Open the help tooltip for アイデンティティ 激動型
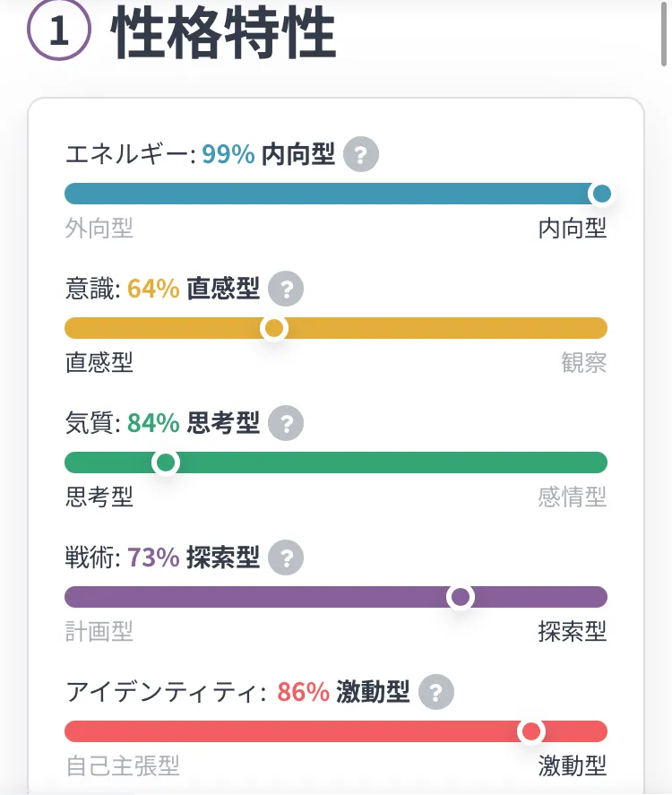This screenshot has height=795, width=672. tap(435, 693)
